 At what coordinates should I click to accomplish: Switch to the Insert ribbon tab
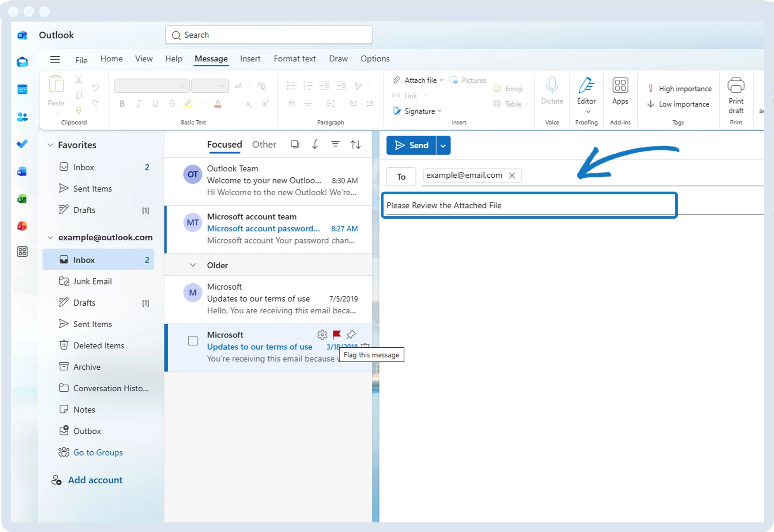click(250, 59)
